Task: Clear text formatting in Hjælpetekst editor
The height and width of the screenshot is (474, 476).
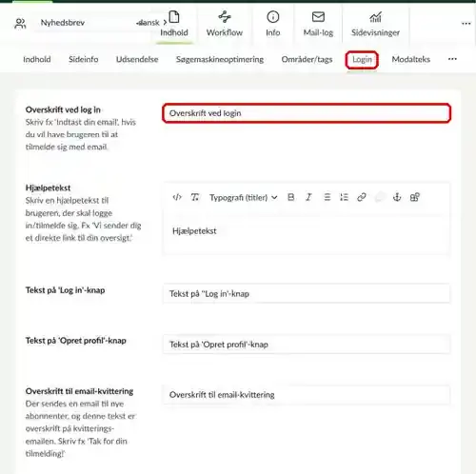Action: tap(195, 197)
